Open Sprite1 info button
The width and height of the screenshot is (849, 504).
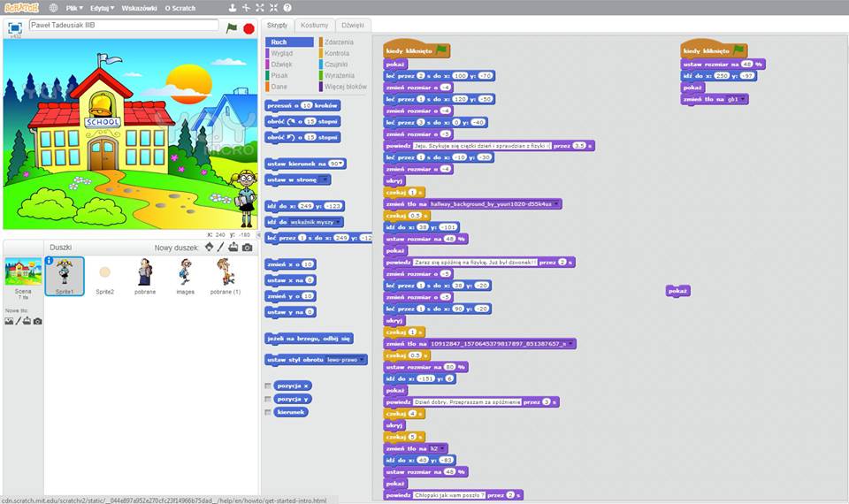point(50,261)
